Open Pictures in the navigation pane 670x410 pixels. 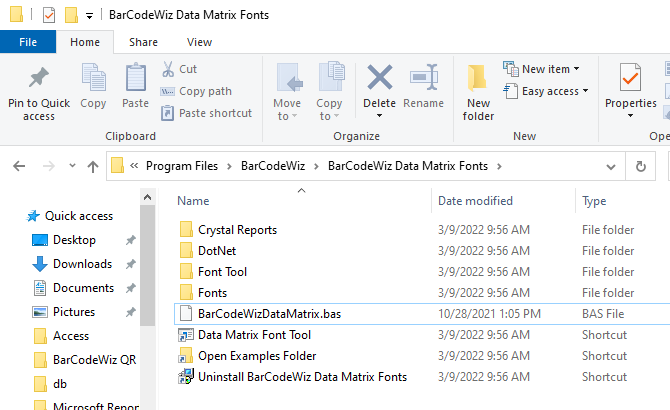(x=74, y=312)
